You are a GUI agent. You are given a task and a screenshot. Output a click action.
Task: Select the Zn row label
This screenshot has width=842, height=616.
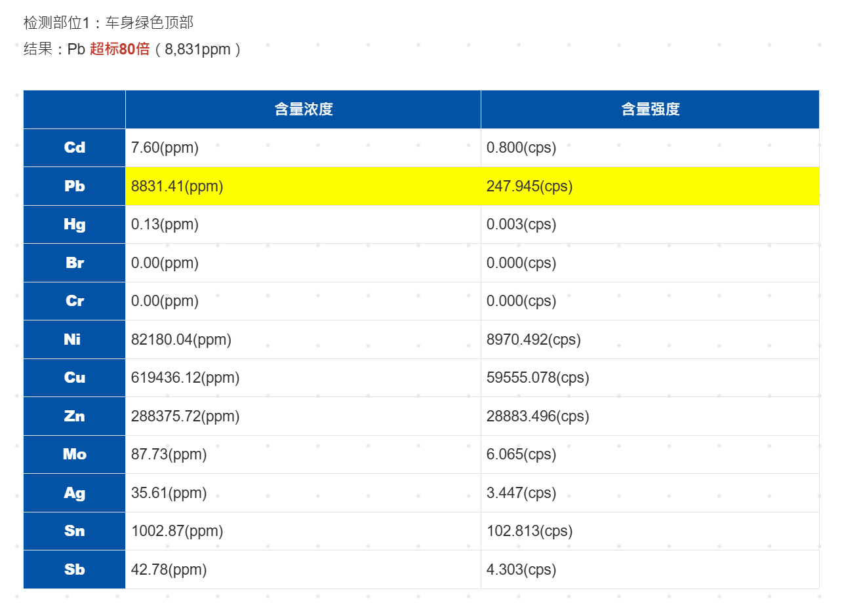pos(75,416)
